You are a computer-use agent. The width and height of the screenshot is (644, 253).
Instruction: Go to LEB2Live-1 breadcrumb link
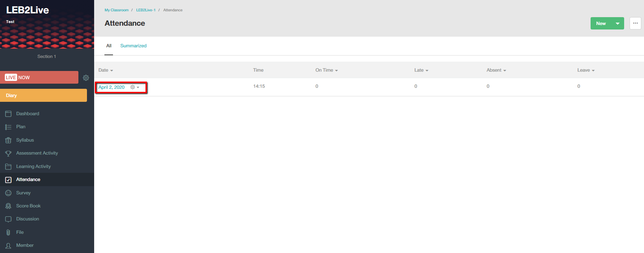point(146,10)
